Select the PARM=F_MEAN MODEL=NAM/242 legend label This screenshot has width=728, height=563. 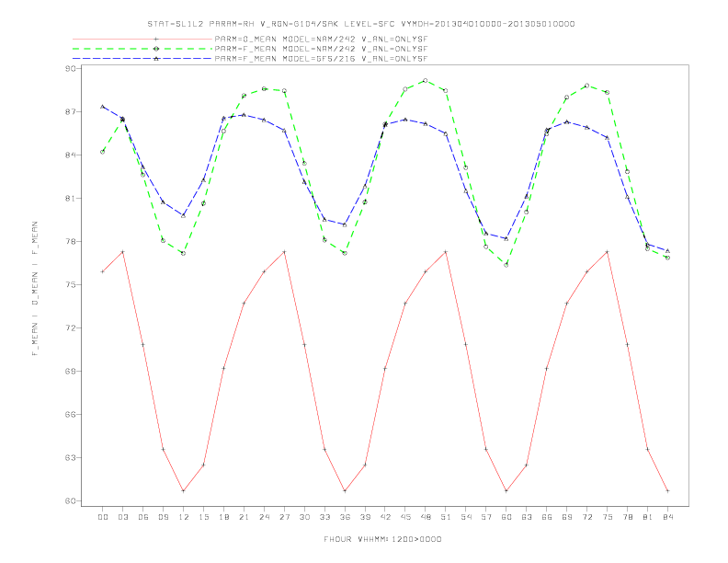tap(321, 49)
